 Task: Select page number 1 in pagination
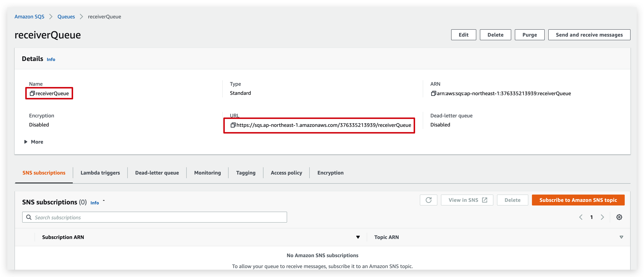click(x=591, y=217)
